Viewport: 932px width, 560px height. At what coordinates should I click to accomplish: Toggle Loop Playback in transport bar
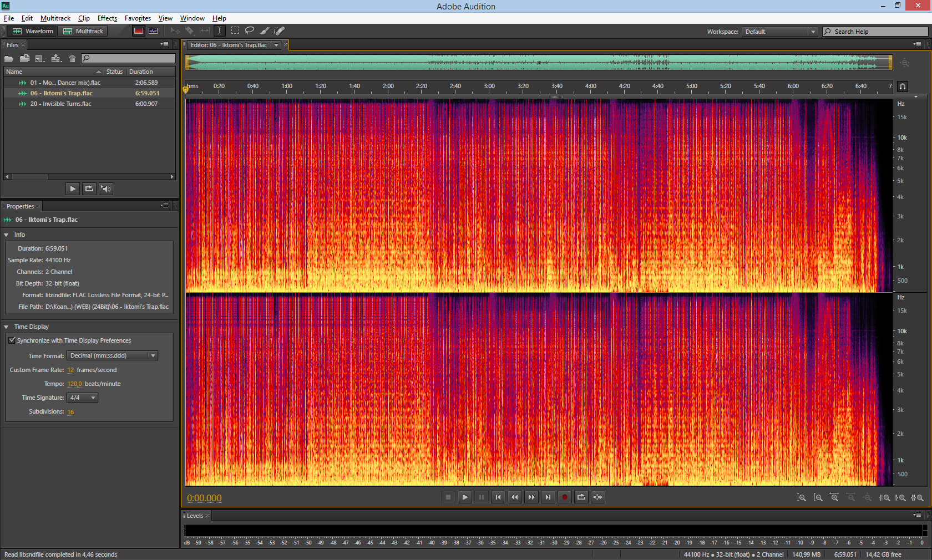tap(581, 497)
